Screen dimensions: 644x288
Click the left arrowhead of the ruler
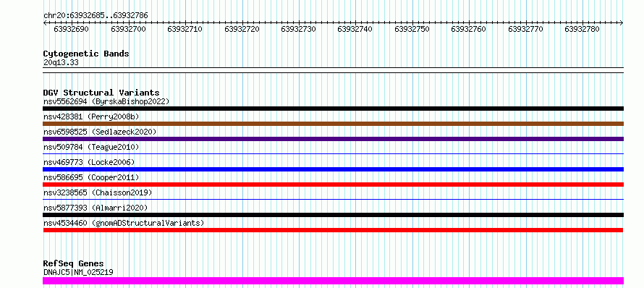coord(45,23)
